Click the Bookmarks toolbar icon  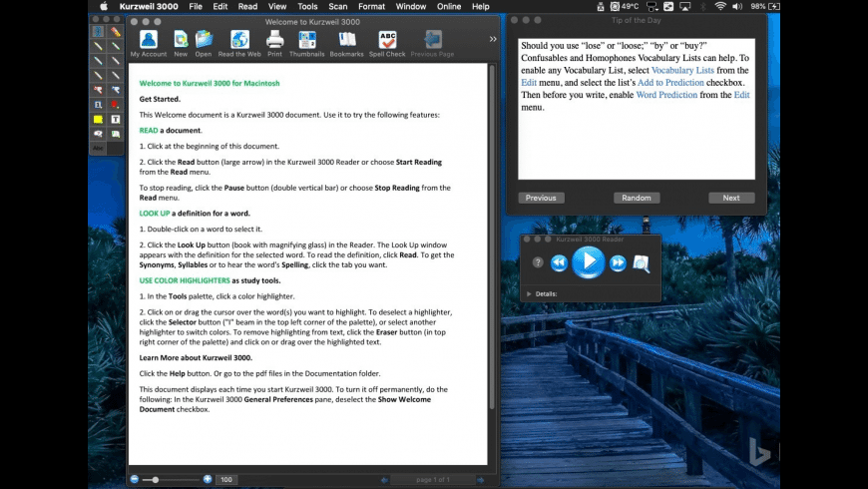point(346,40)
